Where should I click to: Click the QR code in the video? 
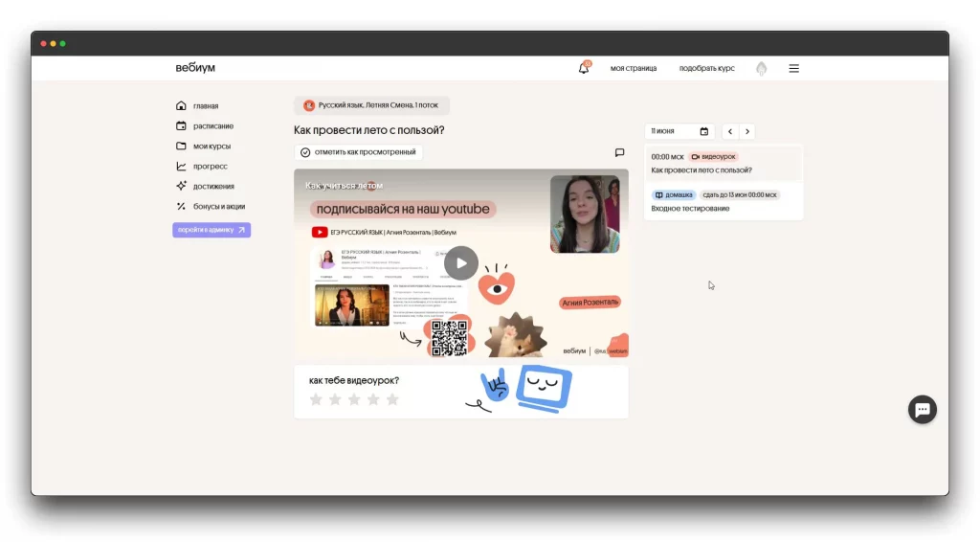tap(449, 338)
